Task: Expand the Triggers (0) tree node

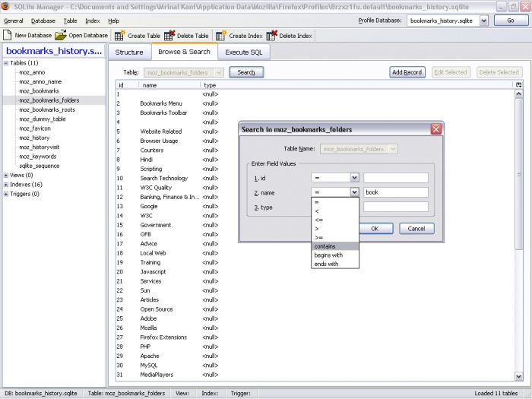Action: point(6,194)
